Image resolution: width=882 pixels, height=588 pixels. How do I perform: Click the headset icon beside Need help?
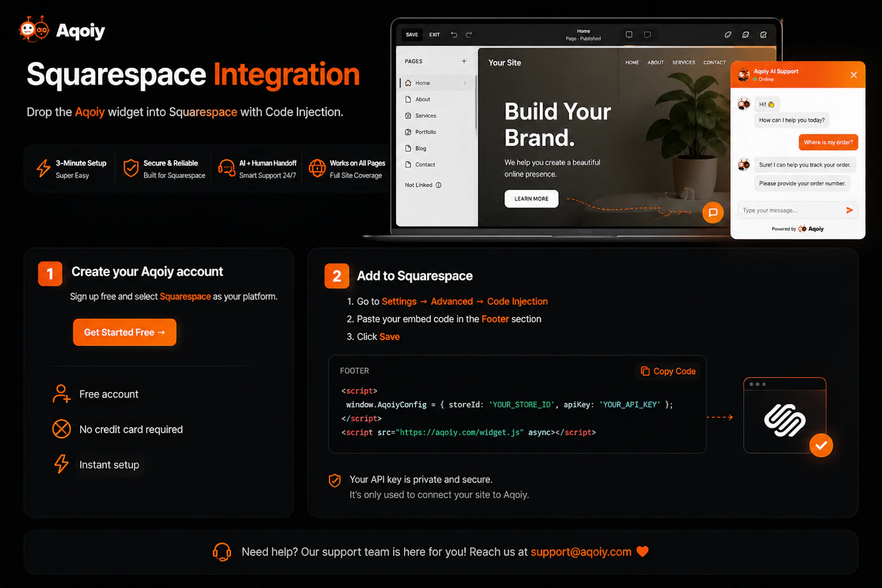coord(222,552)
